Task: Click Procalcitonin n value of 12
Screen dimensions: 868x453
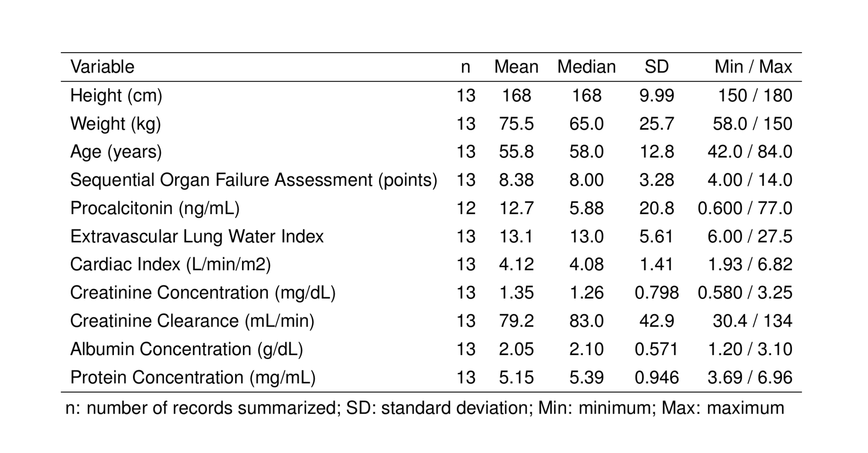Action: (466, 208)
